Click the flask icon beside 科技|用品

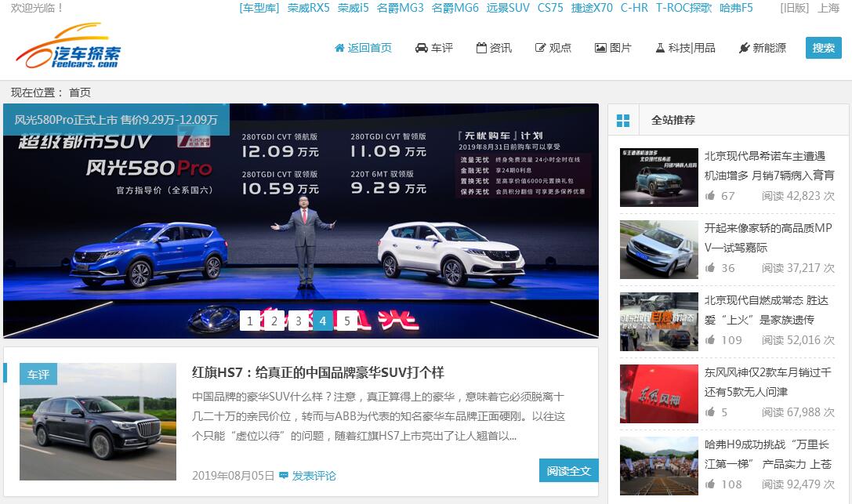click(x=660, y=48)
